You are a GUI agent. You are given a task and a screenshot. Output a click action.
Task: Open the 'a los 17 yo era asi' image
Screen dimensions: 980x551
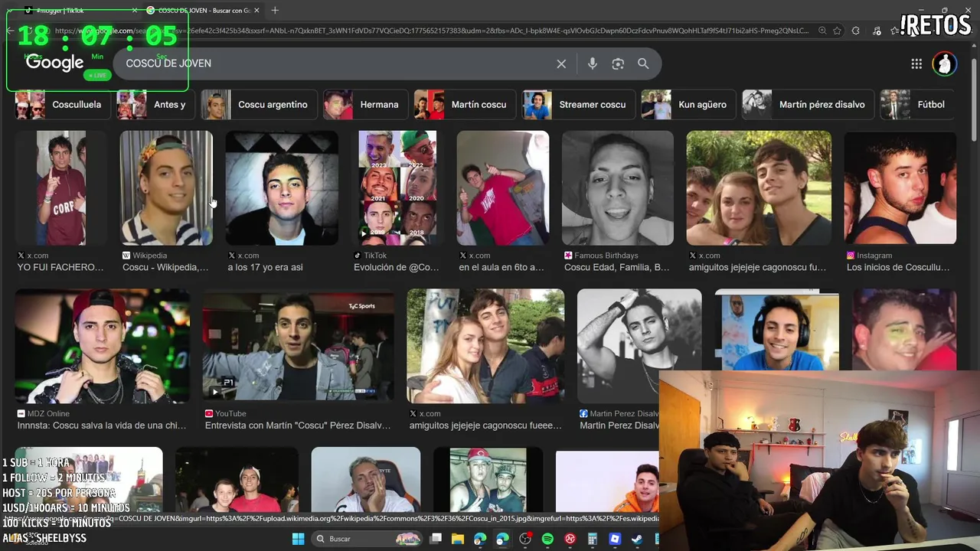(282, 188)
